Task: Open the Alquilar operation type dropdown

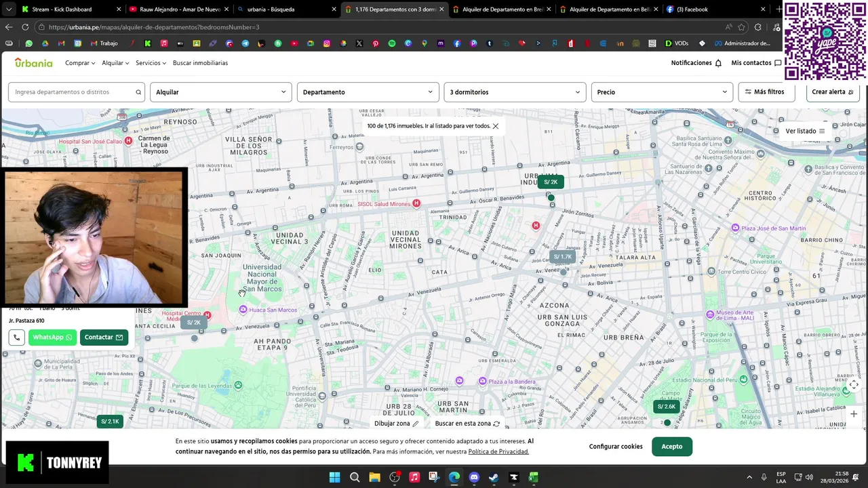Action: (x=220, y=92)
